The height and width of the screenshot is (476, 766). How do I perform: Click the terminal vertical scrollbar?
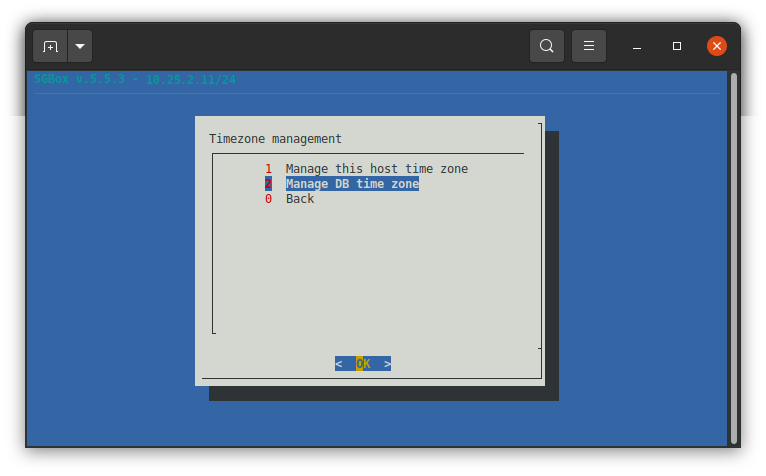click(x=734, y=258)
